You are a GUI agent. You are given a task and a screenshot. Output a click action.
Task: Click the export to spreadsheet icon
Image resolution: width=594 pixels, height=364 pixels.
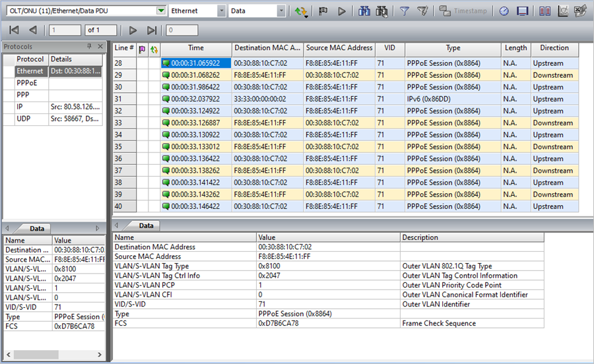[x=580, y=11]
